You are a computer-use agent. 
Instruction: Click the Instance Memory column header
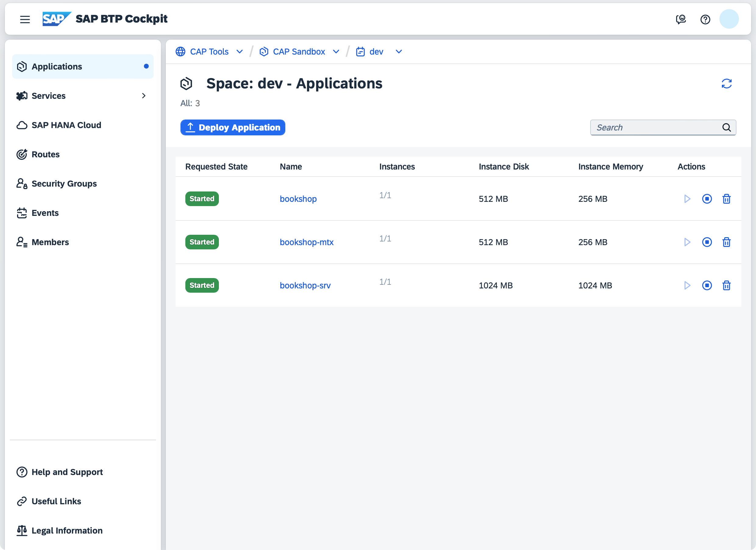[610, 167]
